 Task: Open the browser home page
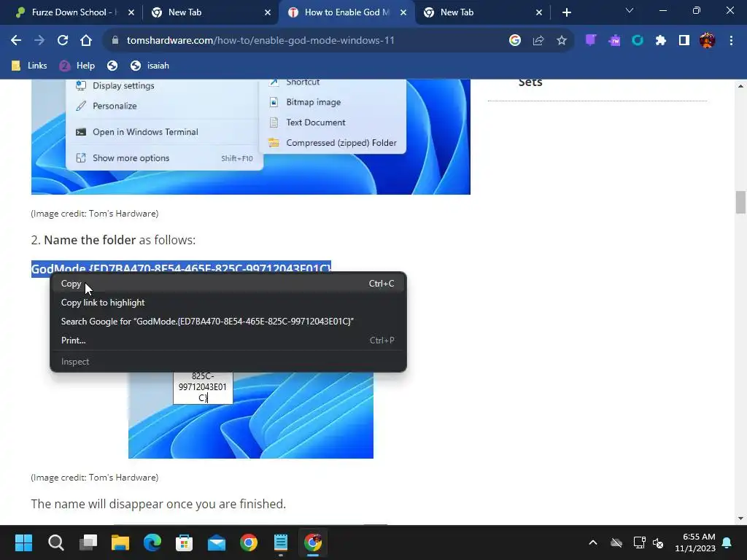[86, 41]
